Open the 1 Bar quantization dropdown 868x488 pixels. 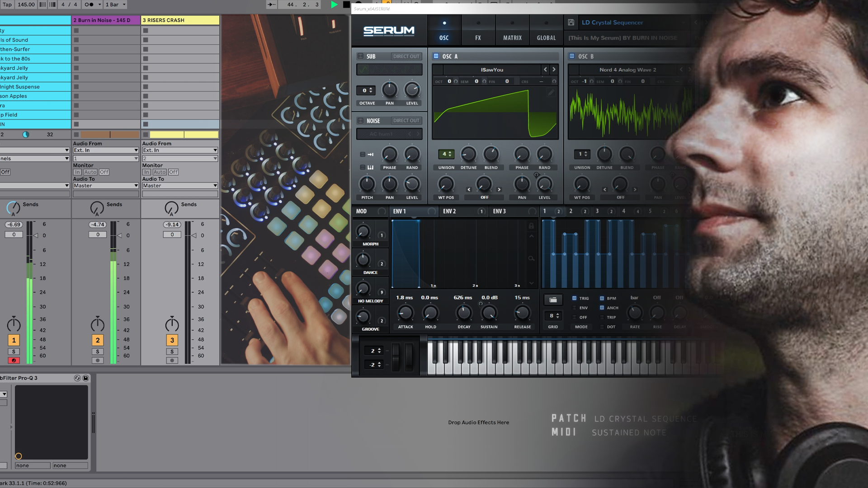116,5
